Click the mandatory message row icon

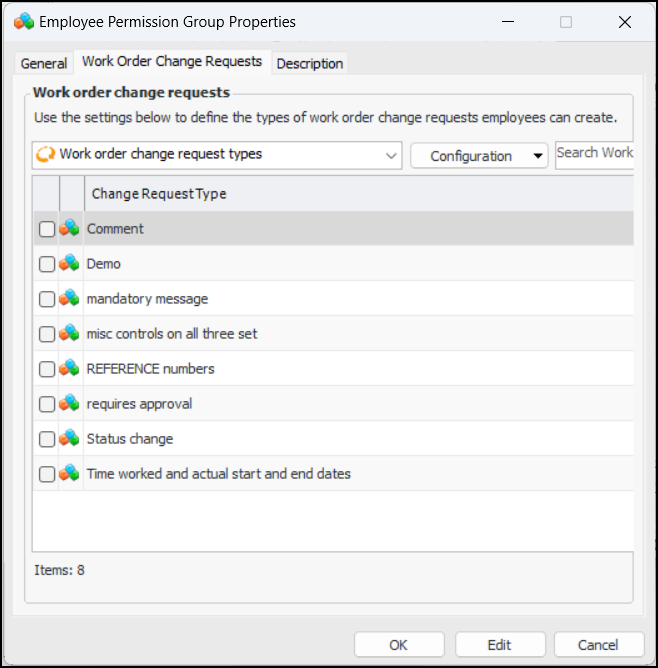[69, 299]
